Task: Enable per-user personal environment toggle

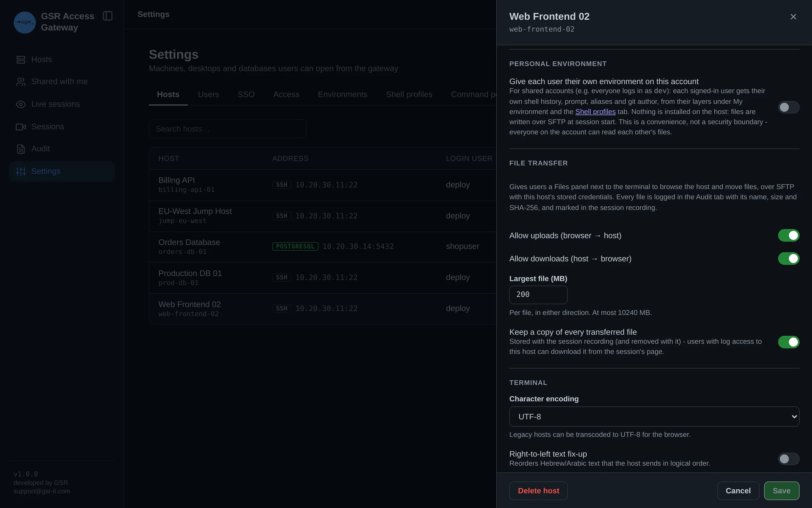Action: (788, 107)
